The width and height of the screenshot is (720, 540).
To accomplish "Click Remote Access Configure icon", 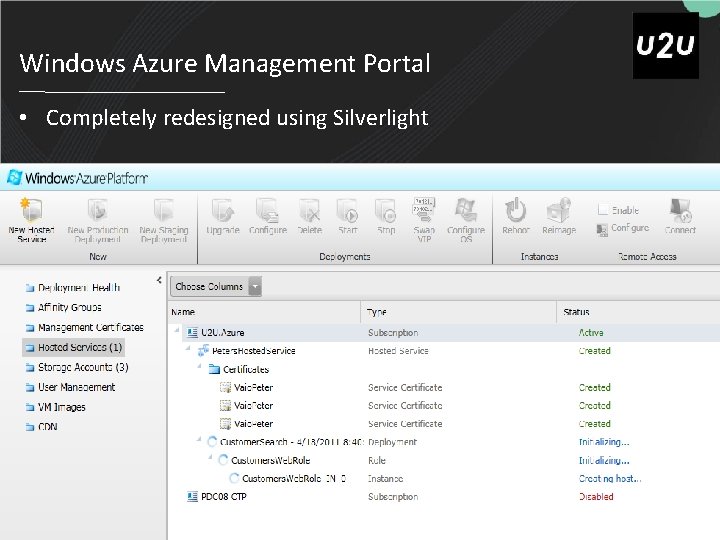I will 602,229.
